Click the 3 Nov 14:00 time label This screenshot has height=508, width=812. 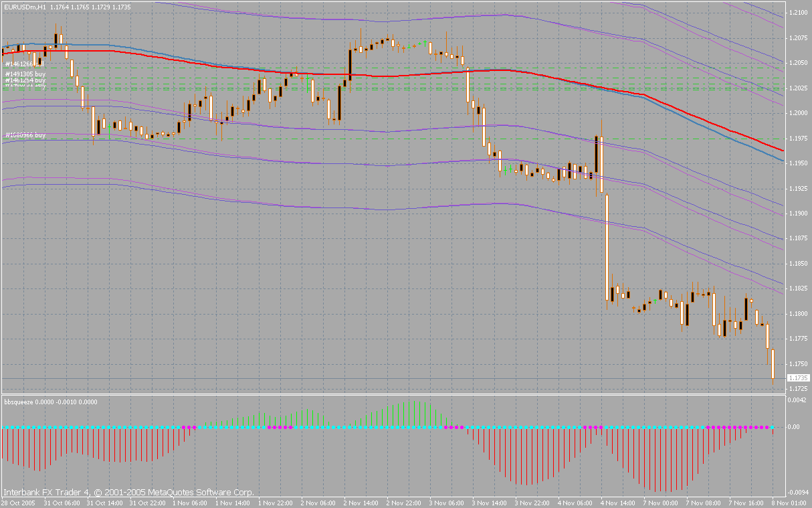tap(490, 503)
